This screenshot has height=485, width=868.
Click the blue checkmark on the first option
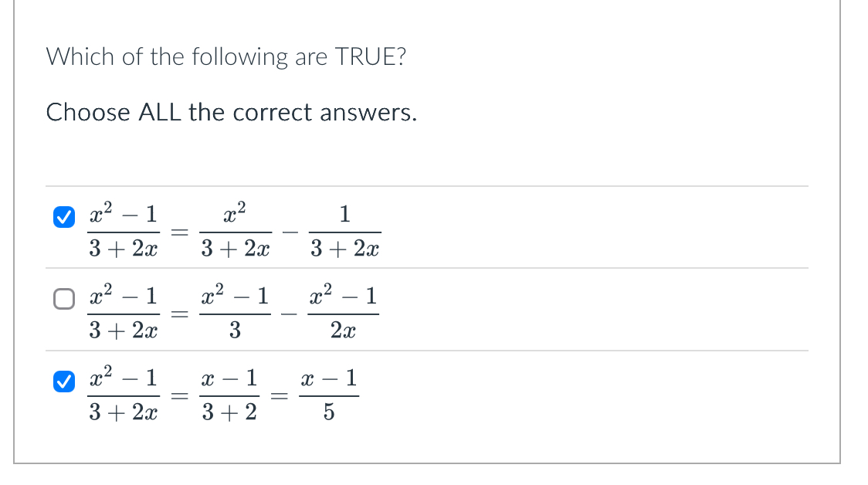tap(63, 219)
